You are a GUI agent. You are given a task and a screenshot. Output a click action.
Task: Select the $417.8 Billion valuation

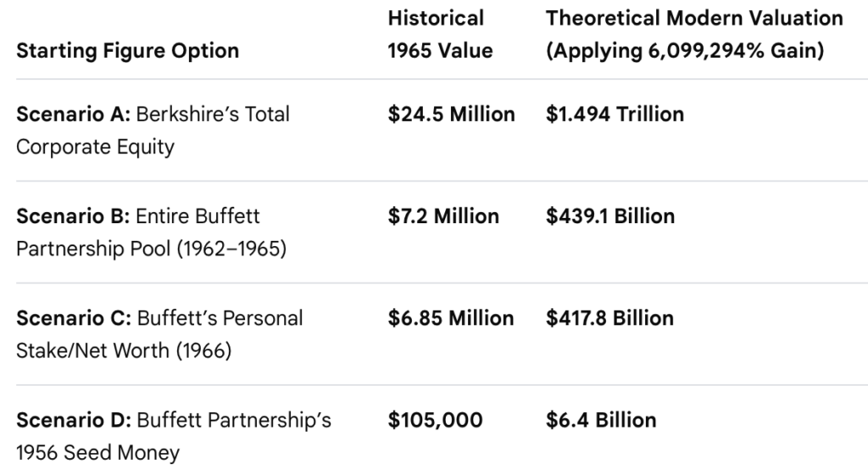(x=609, y=318)
